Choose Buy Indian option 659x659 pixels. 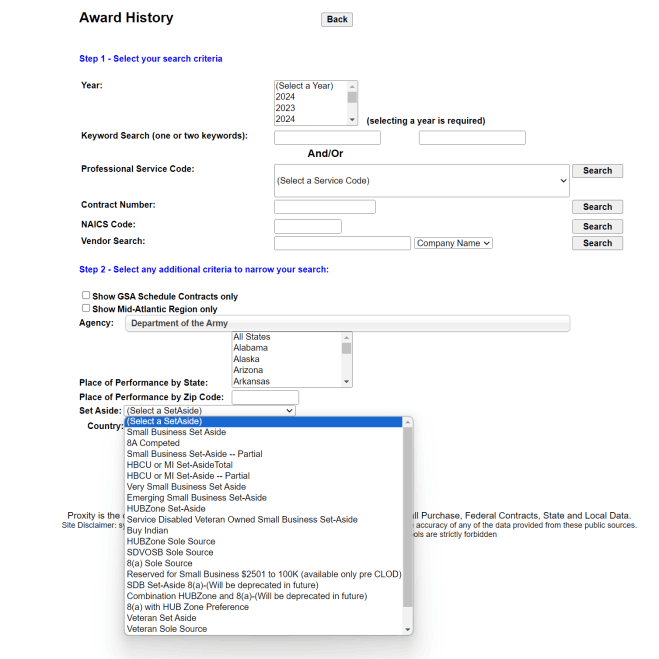[x=264, y=530]
